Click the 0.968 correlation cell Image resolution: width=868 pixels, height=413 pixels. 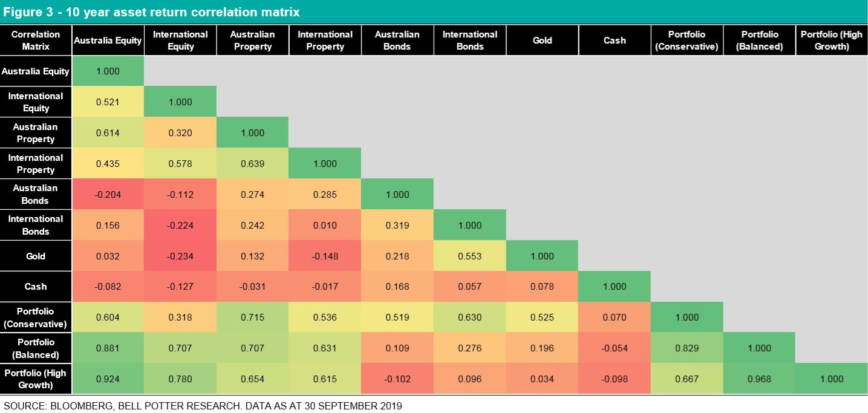click(759, 379)
